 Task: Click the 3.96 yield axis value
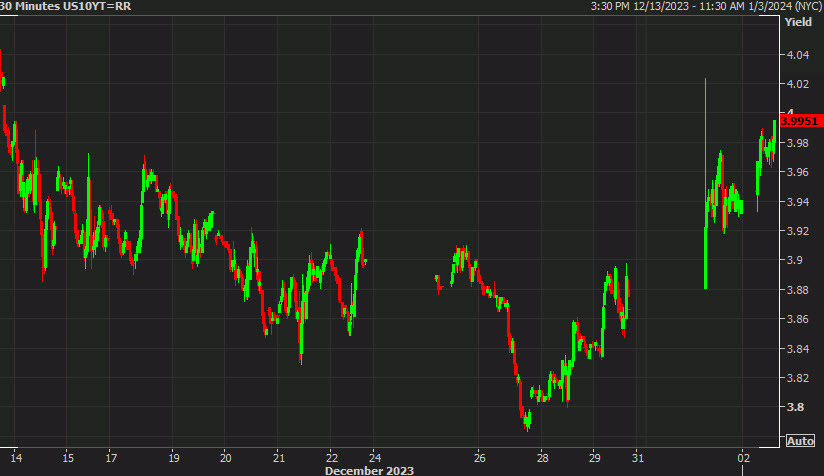(x=798, y=172)
